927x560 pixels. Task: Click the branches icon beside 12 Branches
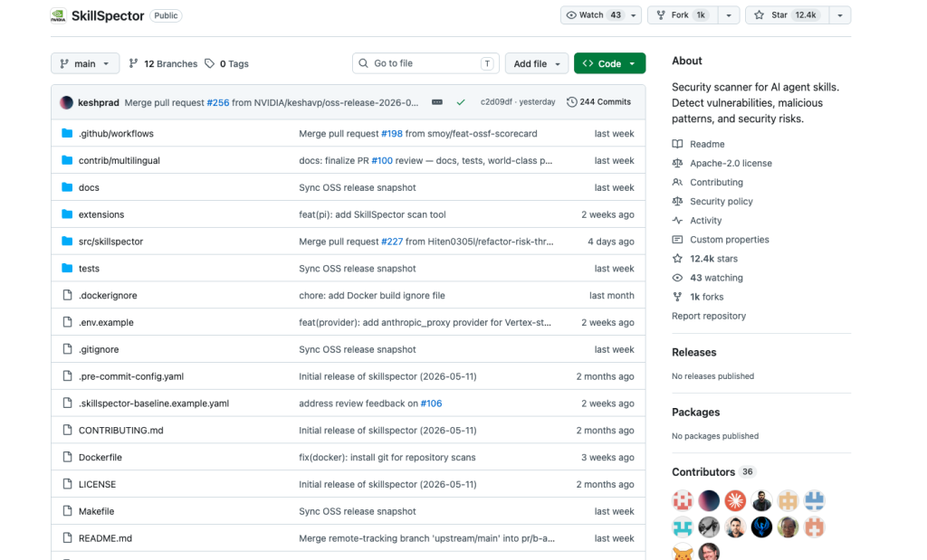click(x=134, y=63)
